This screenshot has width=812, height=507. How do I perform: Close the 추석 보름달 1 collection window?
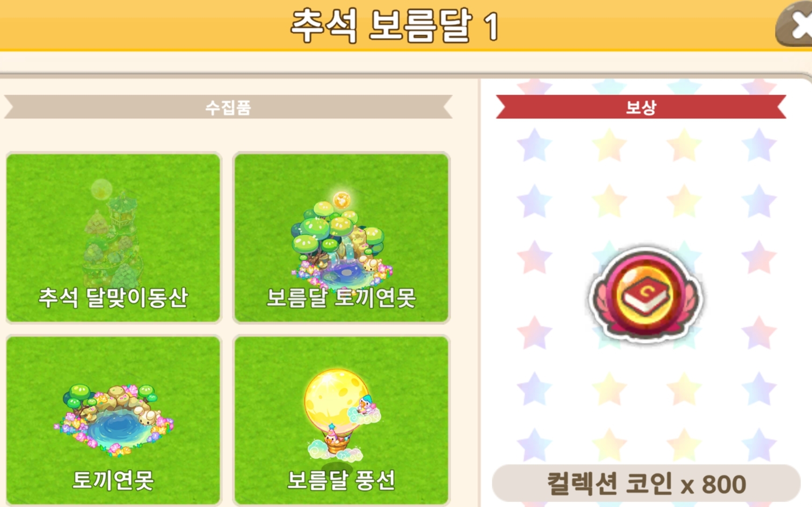(x=795, y=24)
